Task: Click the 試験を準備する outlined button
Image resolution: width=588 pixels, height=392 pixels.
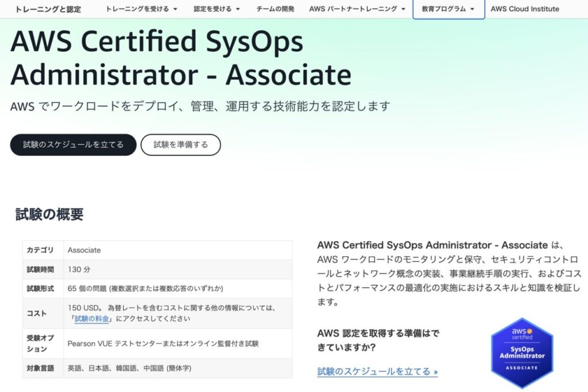Action: 181,145
